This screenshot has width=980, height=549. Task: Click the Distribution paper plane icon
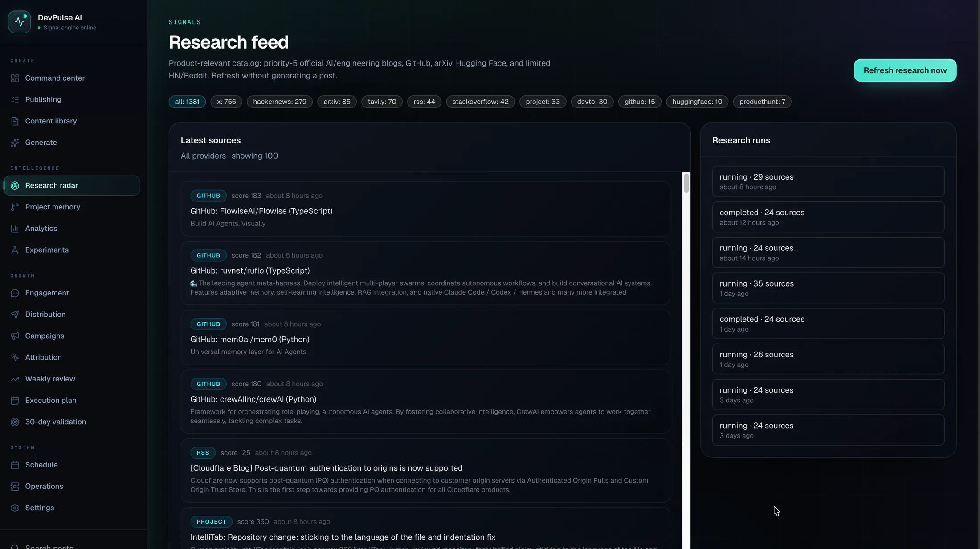[15, 314]
